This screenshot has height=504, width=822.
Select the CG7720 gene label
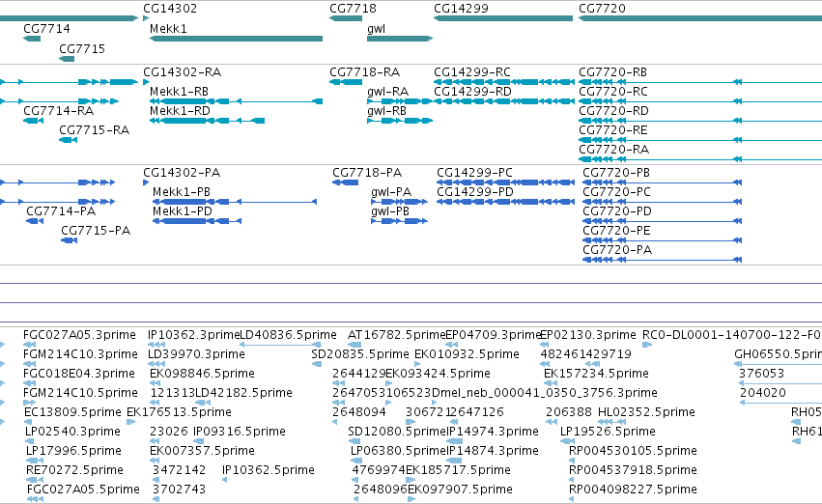[602, 9]
